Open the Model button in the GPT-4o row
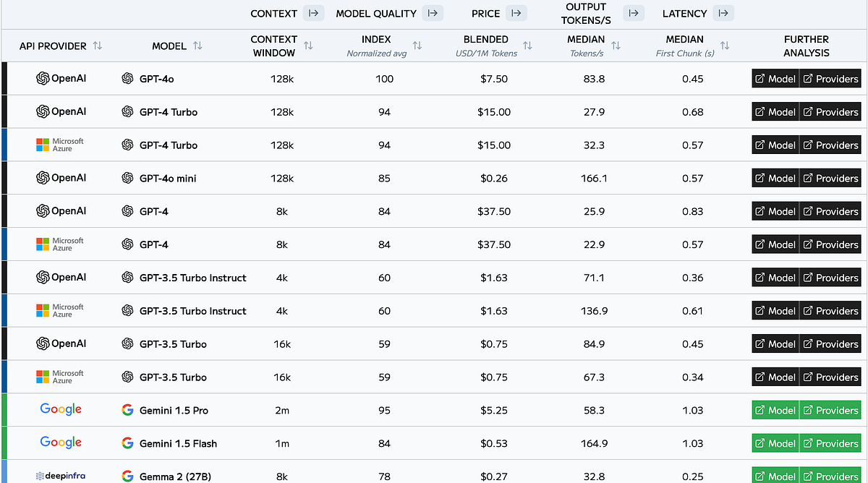868x483 pixels. (x=775, y=78)
